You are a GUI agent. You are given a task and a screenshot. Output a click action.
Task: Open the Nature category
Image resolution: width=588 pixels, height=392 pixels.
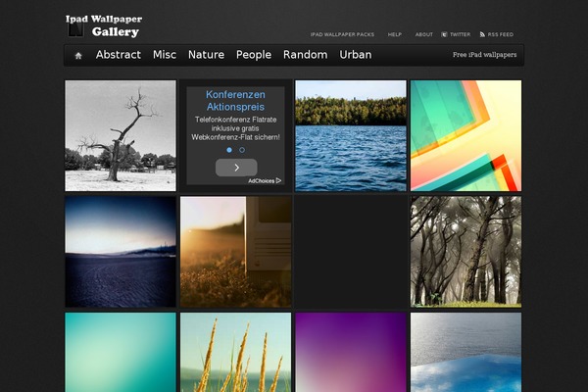206,55
